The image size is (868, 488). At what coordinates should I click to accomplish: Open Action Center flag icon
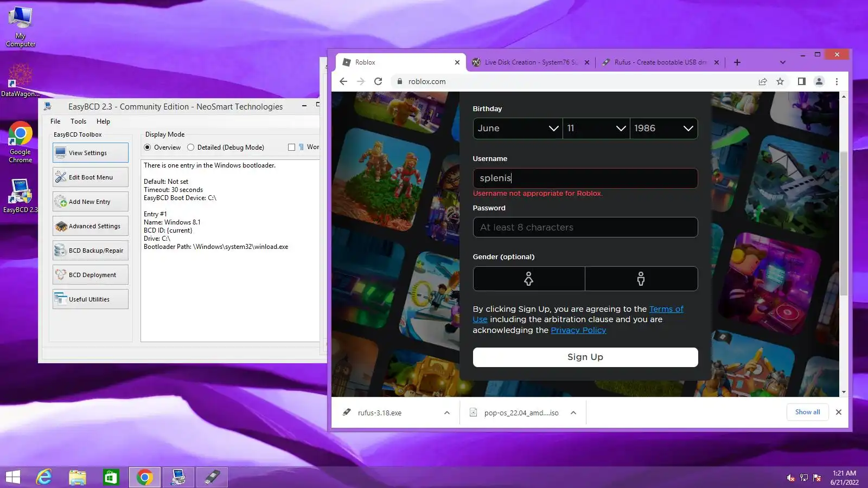(x=817, y=478)
